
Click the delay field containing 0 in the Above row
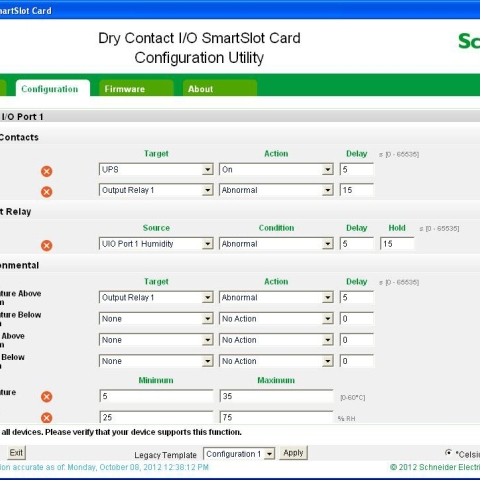coord(357,340)
